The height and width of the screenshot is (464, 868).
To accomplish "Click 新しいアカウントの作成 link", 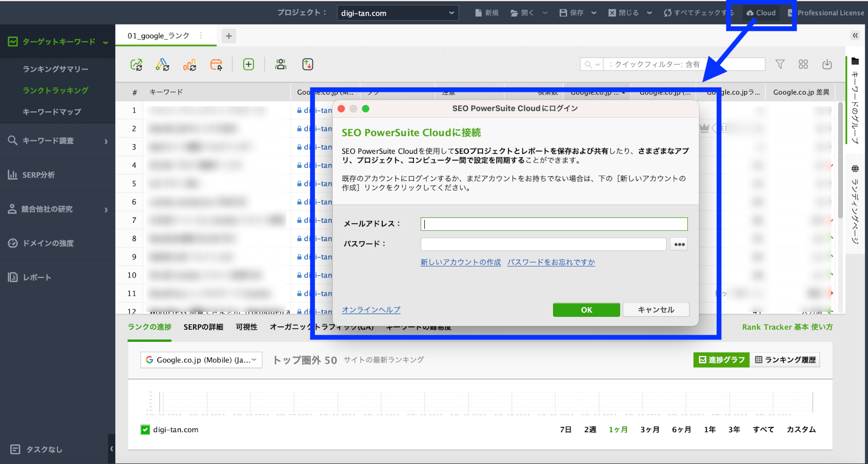I will pos(461,262).
